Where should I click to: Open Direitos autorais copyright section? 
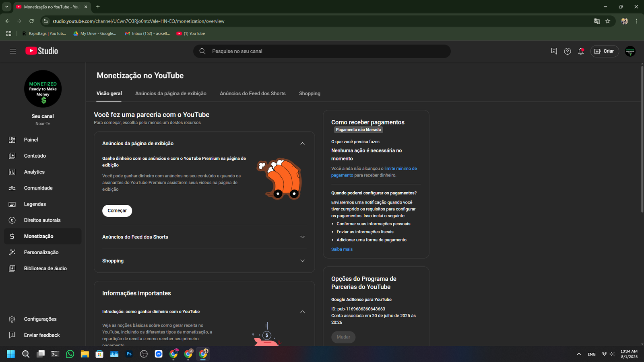click(43, 220)
